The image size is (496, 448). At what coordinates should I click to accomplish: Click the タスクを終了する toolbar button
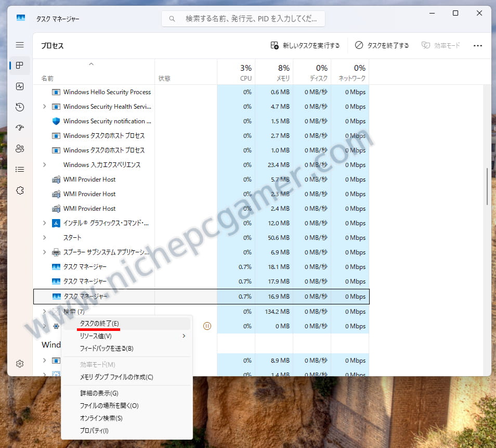(x=382, y=46)
